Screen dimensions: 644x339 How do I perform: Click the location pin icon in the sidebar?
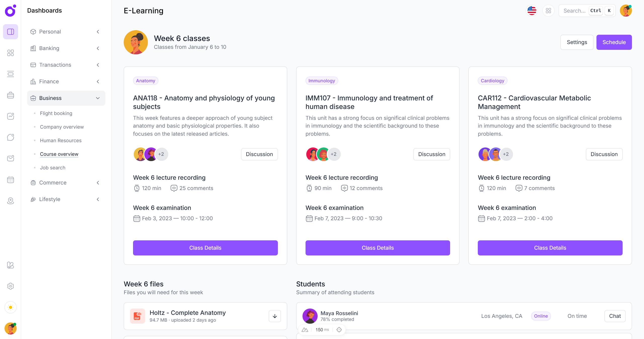tap(10, 201)
